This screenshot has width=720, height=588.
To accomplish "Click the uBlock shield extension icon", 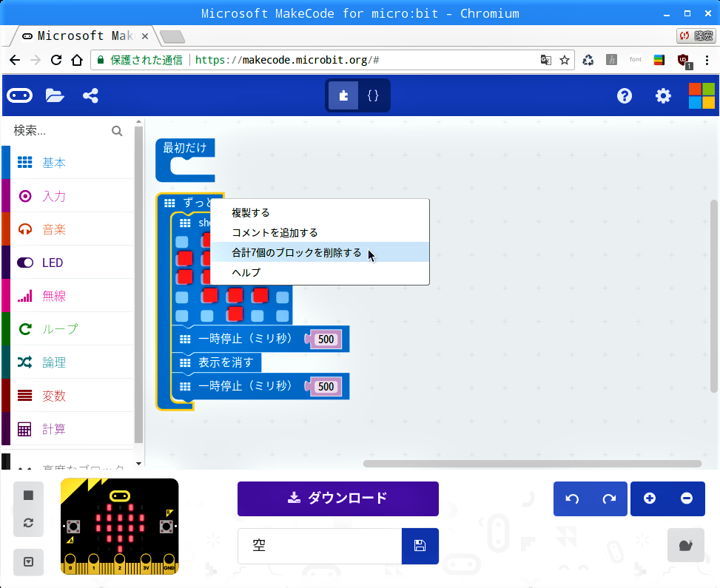I will 684,60.
